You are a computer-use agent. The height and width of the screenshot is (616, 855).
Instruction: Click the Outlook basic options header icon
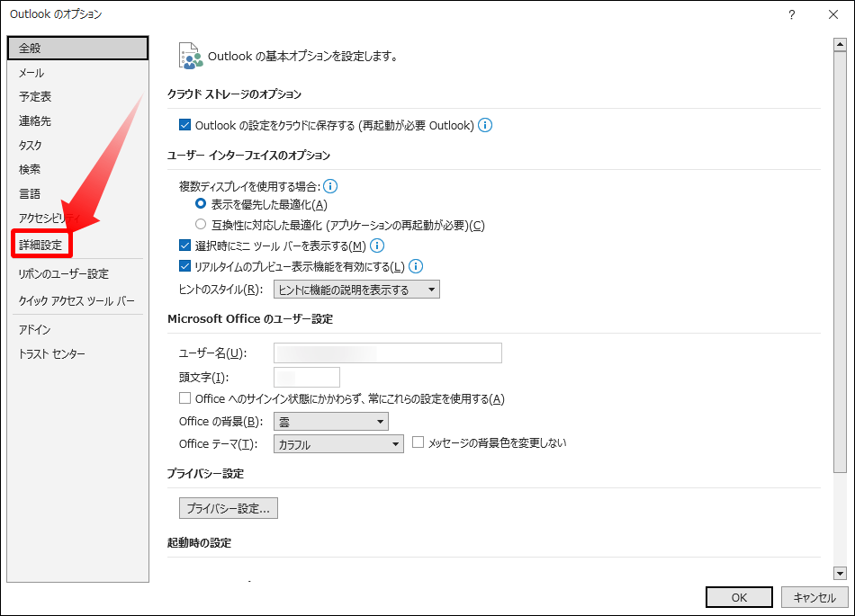191,56
